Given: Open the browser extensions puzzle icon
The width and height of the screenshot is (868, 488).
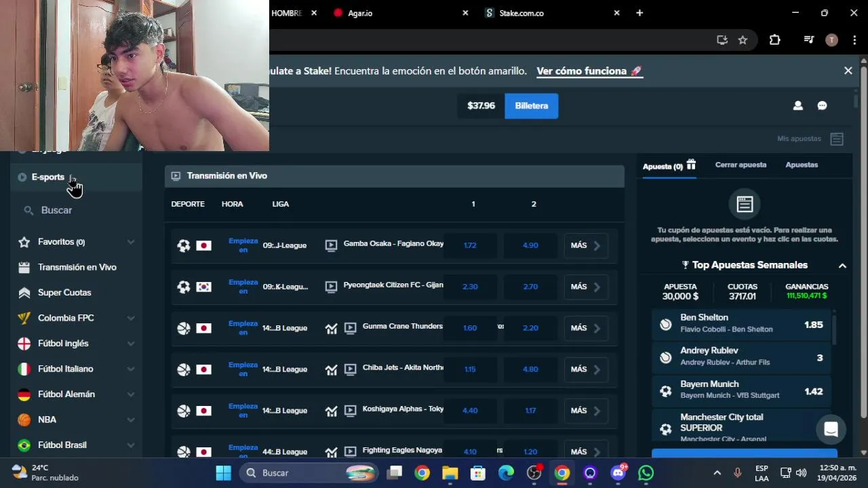Looking at the screenshot, I should 774,40.
